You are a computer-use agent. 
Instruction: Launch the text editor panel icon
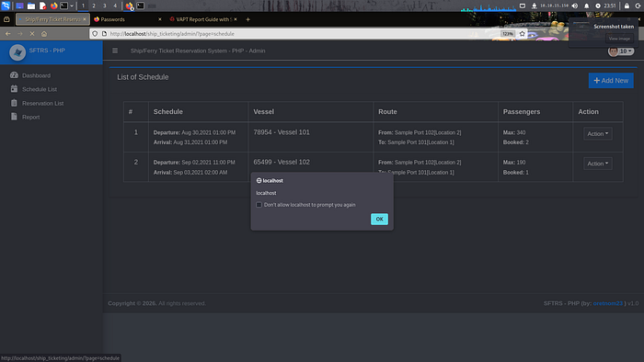point(42,6)
